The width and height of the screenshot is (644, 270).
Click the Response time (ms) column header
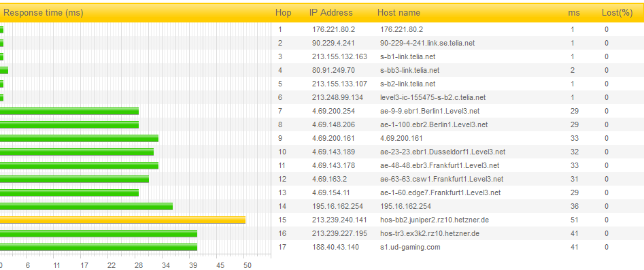pyautogui.click(x=44, y=13)
